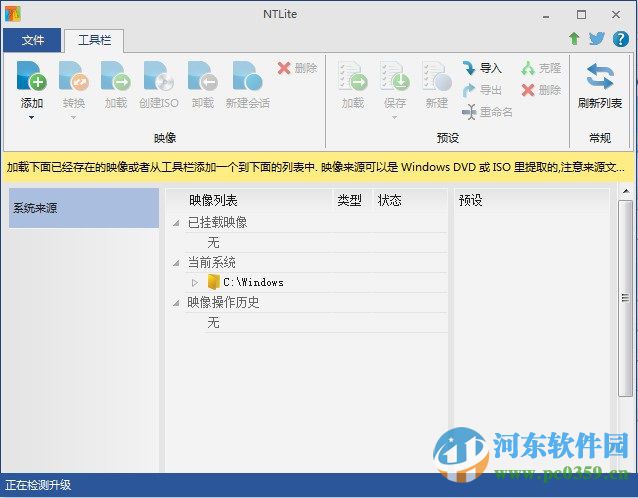The height and width of the screenshot is (498, 638).
Task: Click the NTLite application logo icon
Action: pos(13,14)
